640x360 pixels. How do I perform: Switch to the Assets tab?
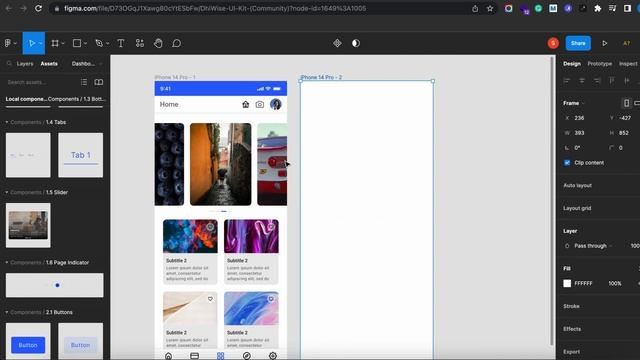click(x=49, y=64)
